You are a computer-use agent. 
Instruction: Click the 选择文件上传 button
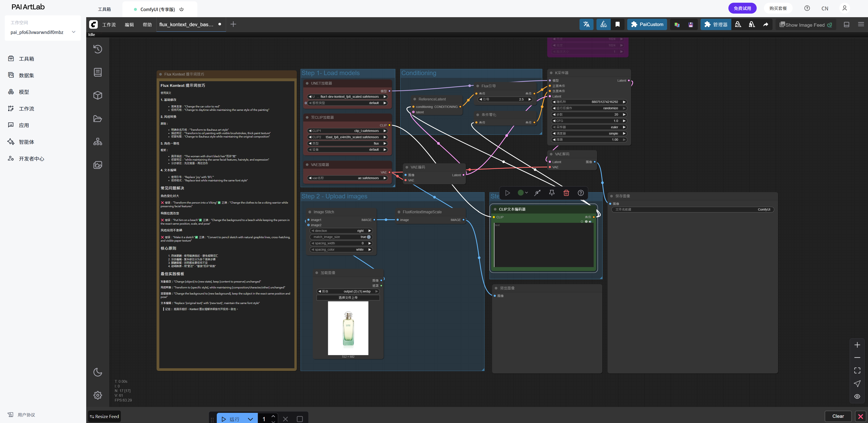[348, 298]
